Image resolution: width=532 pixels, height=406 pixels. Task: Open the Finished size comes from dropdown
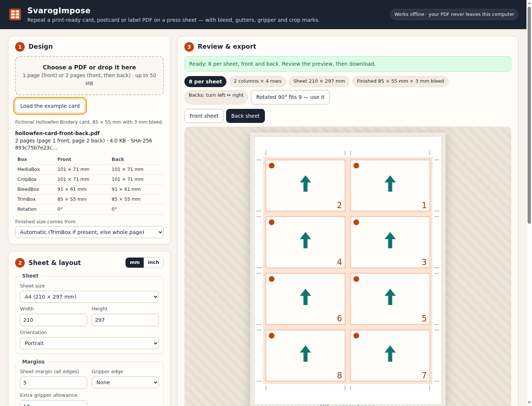point(89,232)
